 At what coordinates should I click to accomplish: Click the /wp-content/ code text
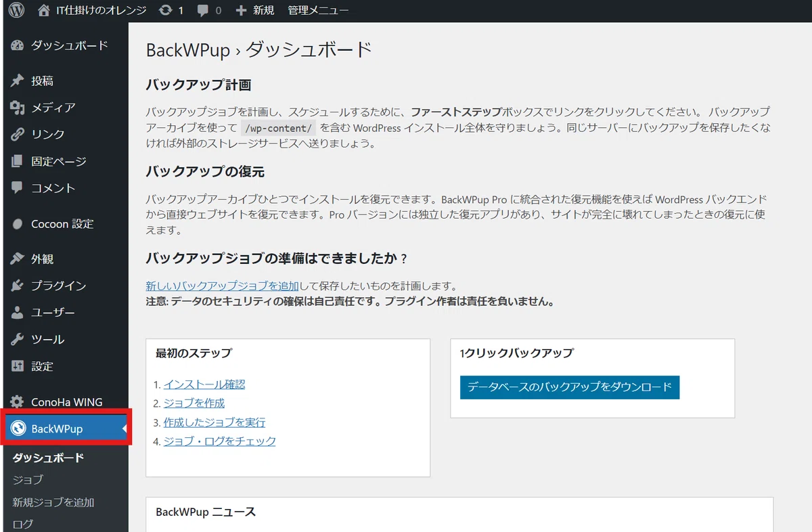(279, 128)
